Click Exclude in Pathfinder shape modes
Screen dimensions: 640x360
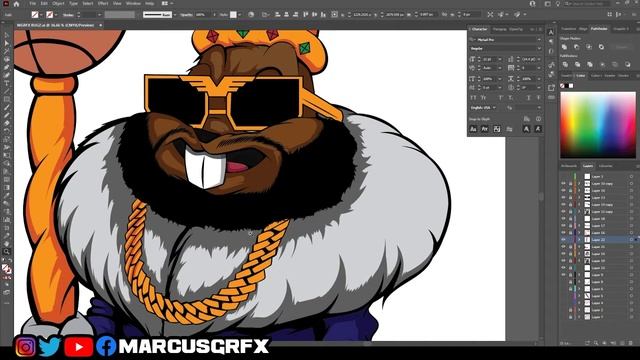coord(601,47)
